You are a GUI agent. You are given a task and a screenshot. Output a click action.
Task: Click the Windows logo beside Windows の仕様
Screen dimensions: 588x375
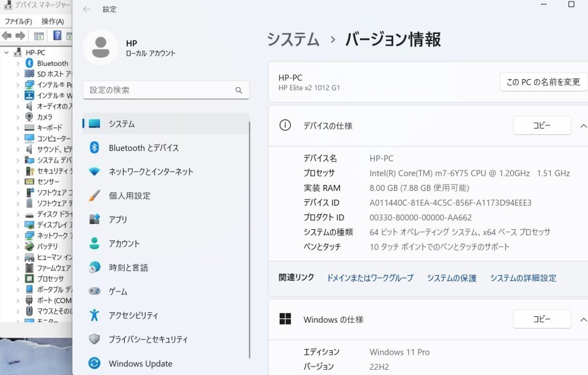coord(285,319)
